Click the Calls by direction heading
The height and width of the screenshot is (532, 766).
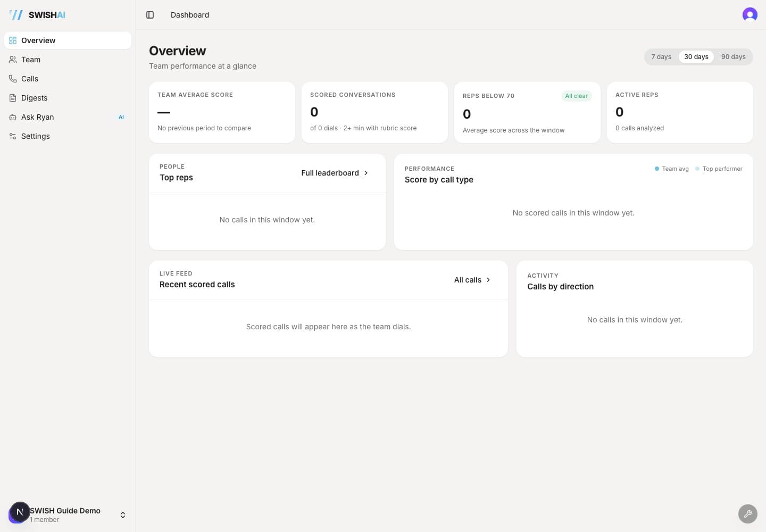point(561,287)
